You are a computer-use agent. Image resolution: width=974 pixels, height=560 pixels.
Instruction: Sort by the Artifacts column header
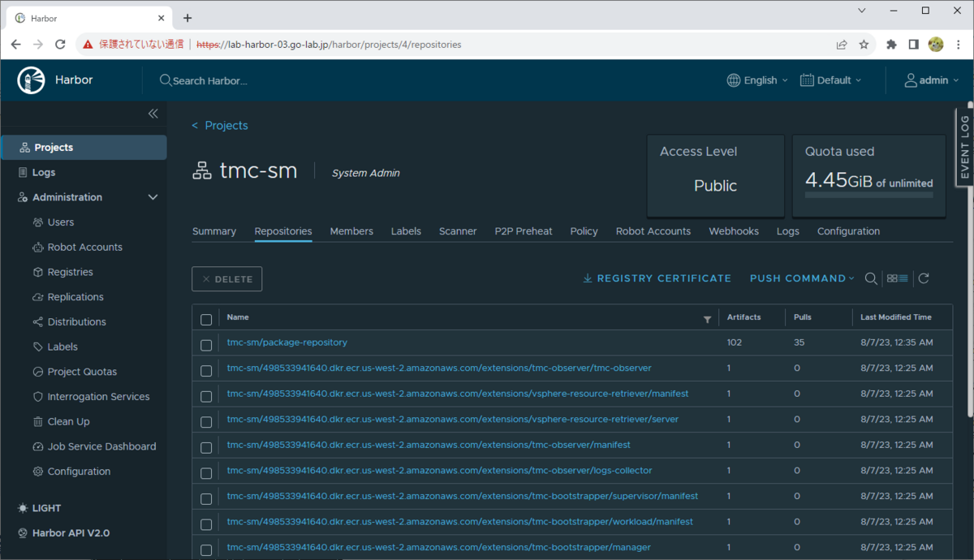tap(744, 317)
